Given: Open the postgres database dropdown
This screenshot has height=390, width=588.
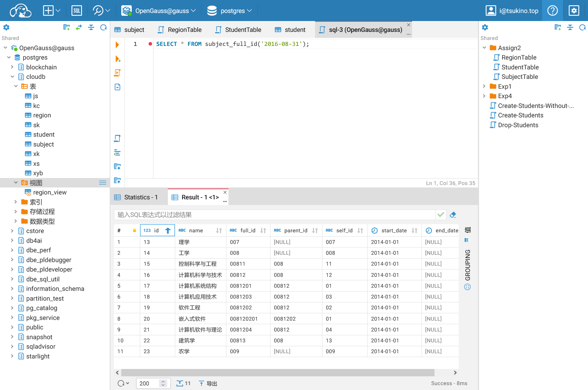Looking at the screenshot, I should 230,11.
